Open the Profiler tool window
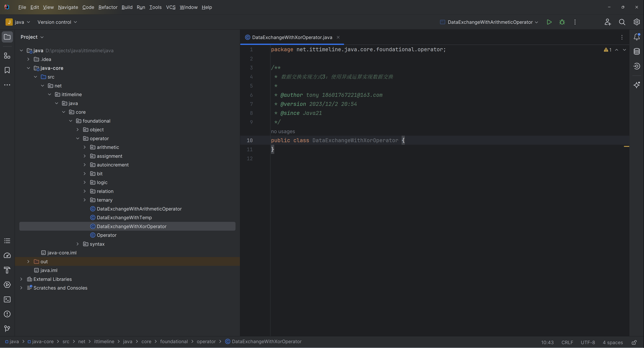Screen dimensions: 644x348 pos(7,255)
